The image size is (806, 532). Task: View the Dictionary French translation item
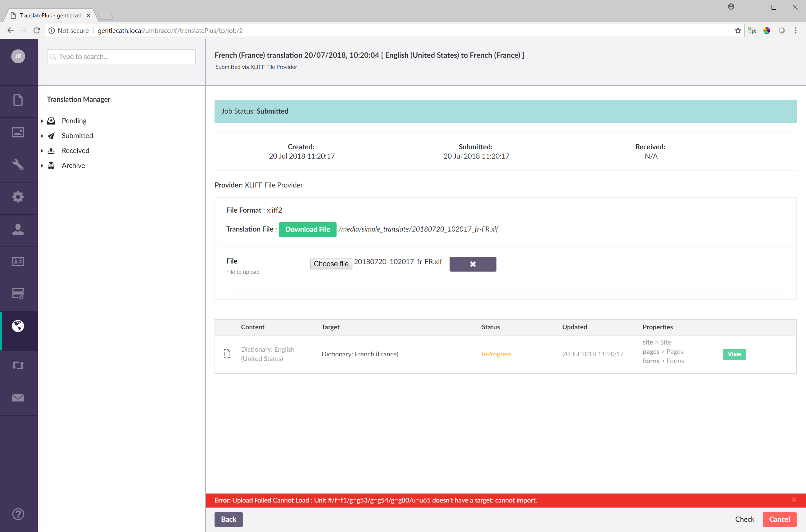click(734, 354)
